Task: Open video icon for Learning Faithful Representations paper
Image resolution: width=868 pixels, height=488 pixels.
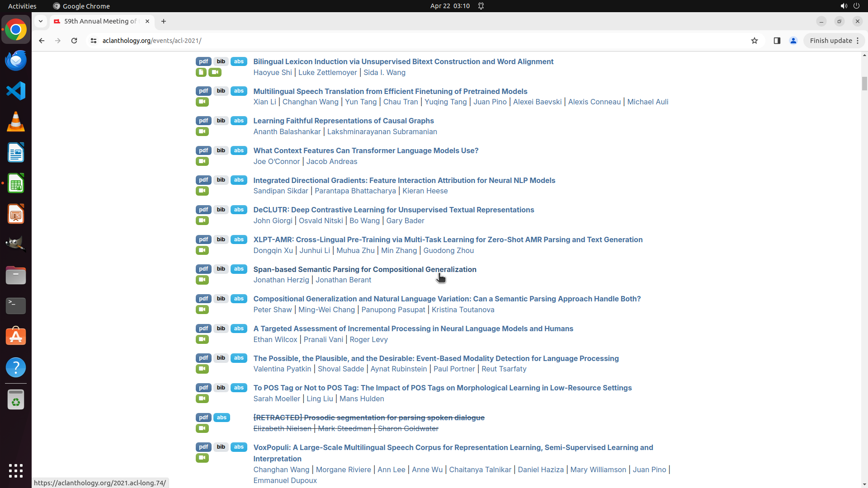Action: 202,131
